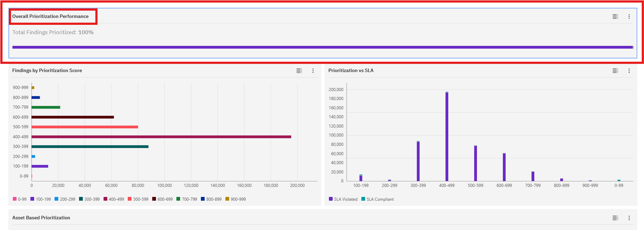Toggle 200-299 legend entry in Findings chart
This screenshot has width=644, height=230.
tap(65, 199)
